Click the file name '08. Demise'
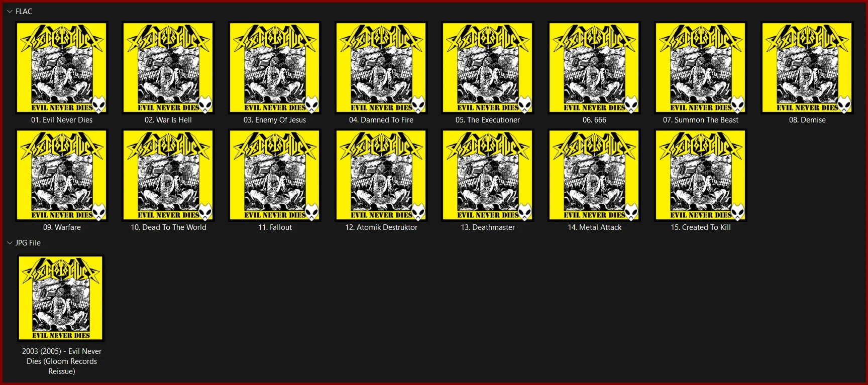868x385 pixels. click(807, 120)
